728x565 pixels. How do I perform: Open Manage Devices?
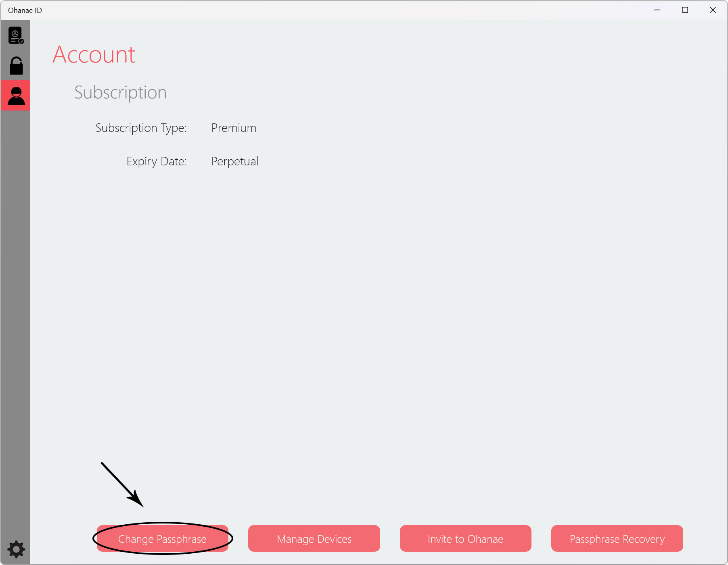[314, 538]
